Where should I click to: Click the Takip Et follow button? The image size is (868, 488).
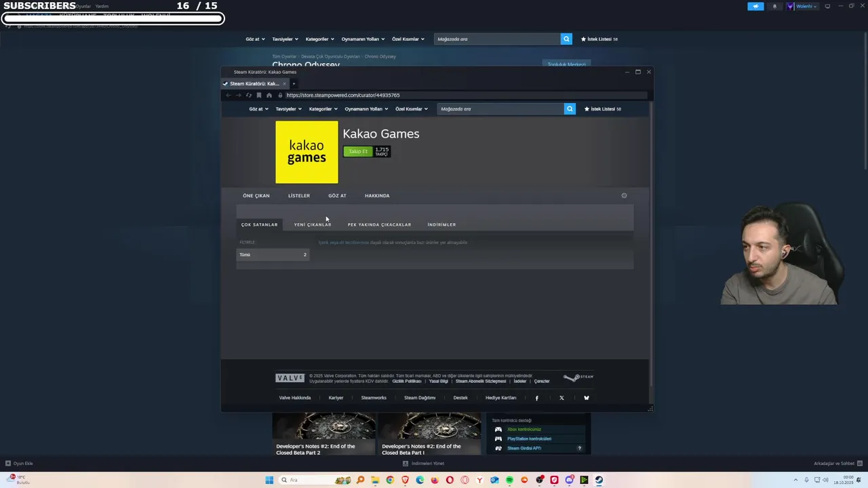[358, 151]
